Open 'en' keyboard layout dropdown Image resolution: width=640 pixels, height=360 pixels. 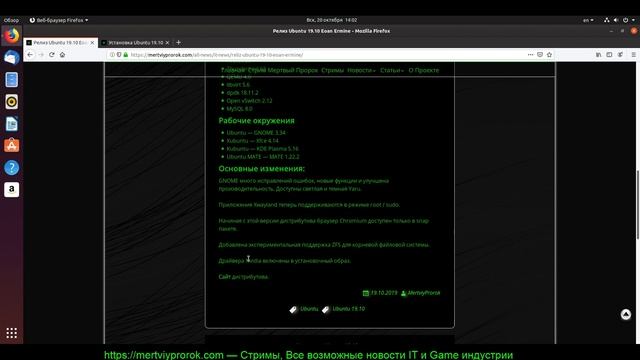click(x=588, y=20)
